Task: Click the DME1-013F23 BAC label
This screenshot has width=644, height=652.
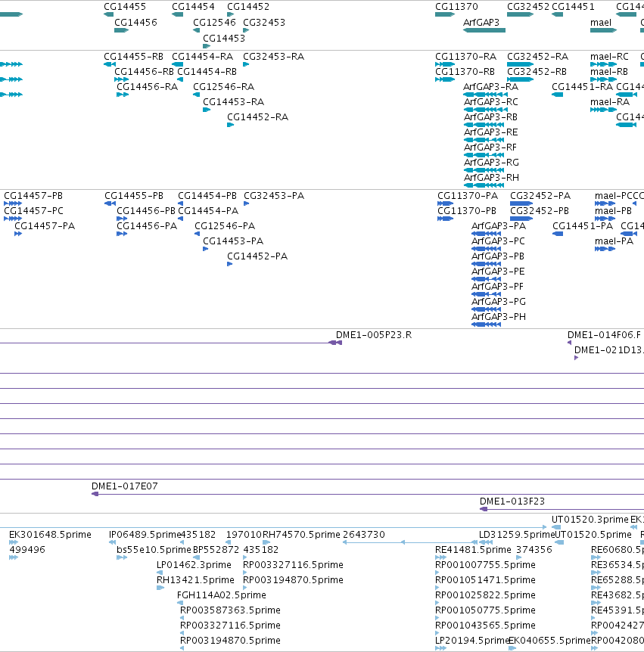Action: pos(512,501)
